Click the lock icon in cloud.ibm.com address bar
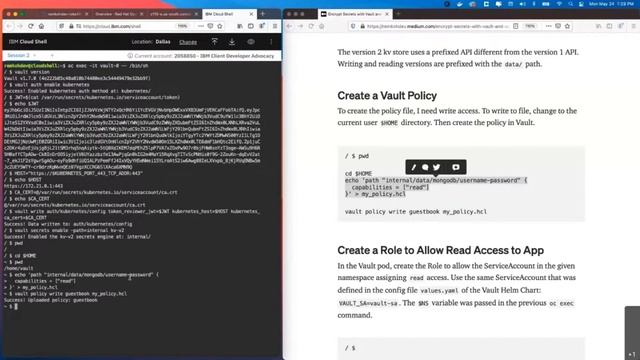 [71, 26]
